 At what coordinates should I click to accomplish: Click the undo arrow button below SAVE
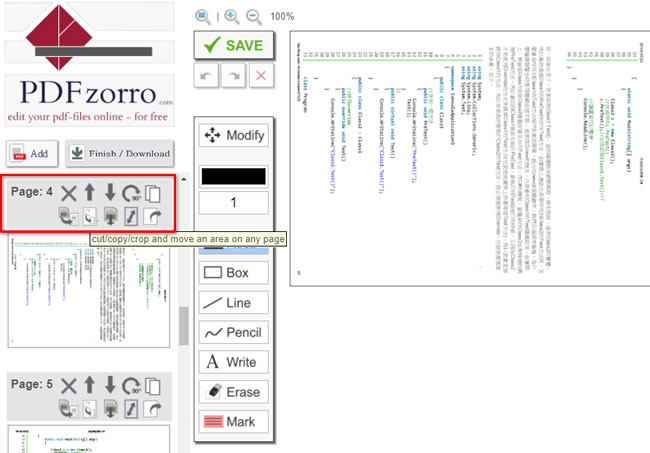[x=206, y=75]
